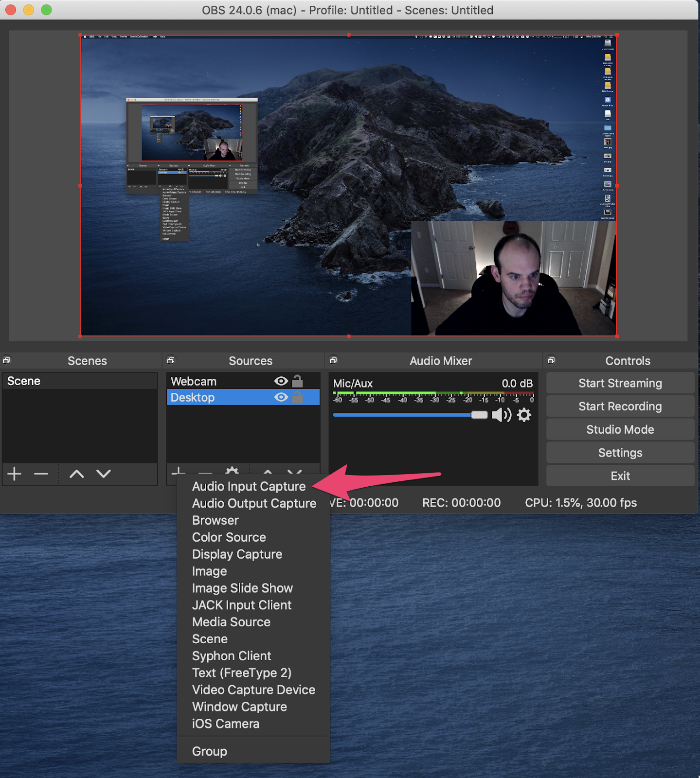
Task: Toggle the lock on the Webcam source
Action: (x=298, y=381)
